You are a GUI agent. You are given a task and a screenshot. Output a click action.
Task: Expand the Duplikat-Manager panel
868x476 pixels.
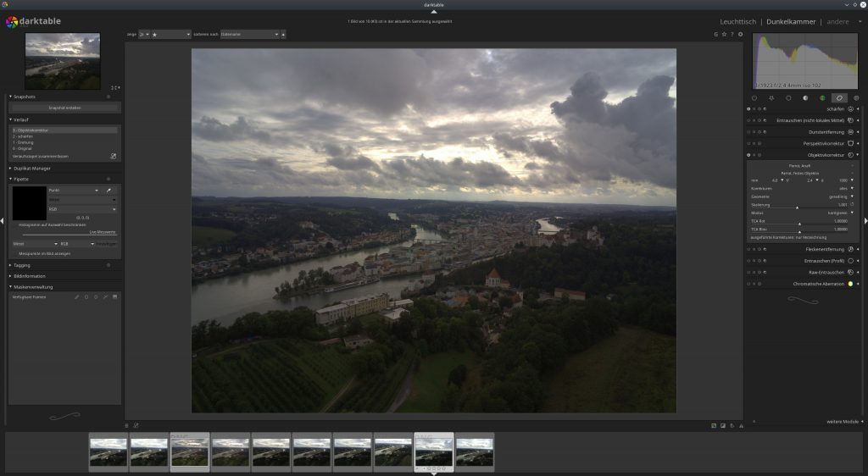[32, 169]
